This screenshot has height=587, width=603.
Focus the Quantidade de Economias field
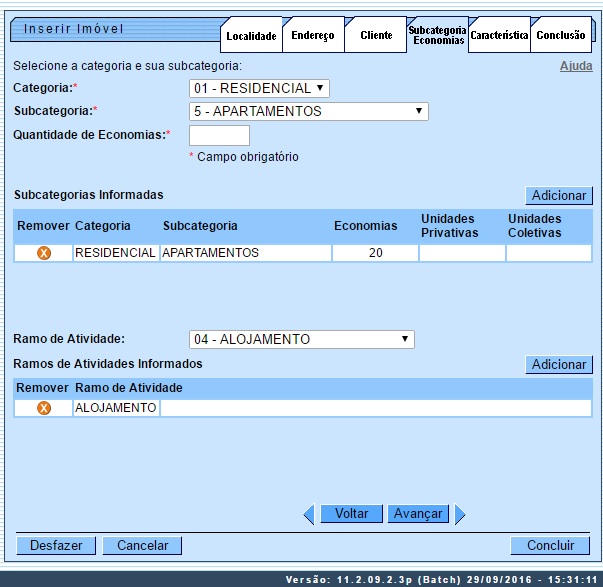219,135
